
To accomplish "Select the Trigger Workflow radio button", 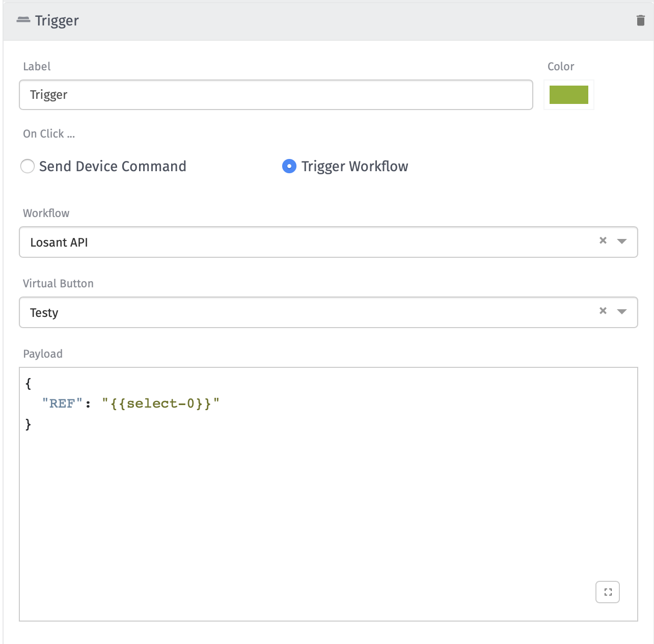I will point(289,166).
